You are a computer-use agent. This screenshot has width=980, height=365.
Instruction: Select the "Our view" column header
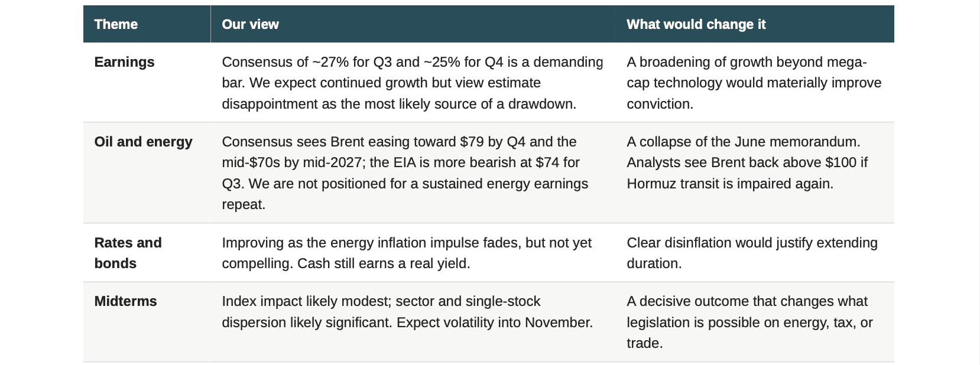coord(250,24)
